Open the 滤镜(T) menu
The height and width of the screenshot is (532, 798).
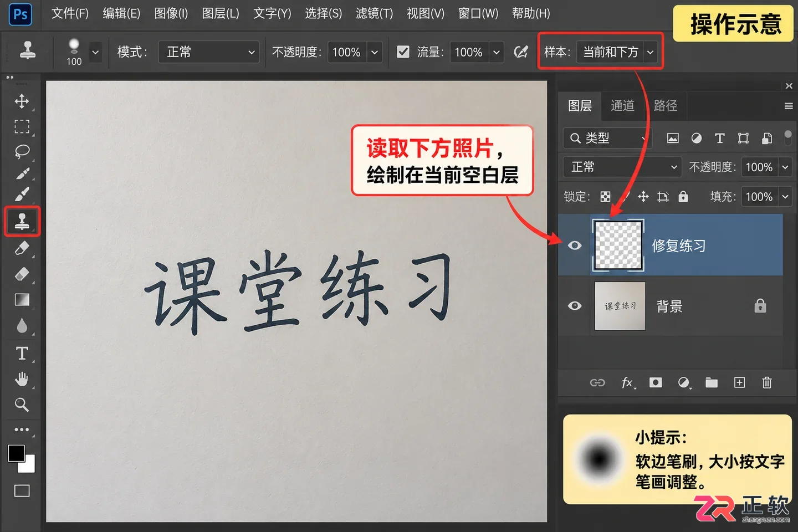pyautogui.click(x=375, y=13)
